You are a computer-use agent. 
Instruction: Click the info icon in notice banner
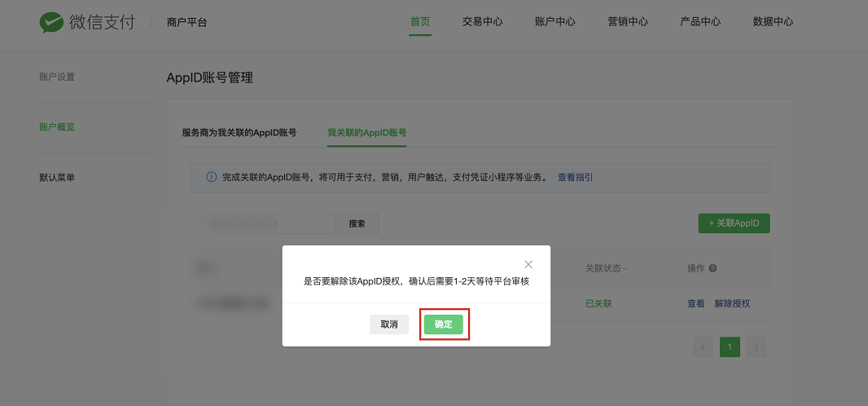(212, 177)
